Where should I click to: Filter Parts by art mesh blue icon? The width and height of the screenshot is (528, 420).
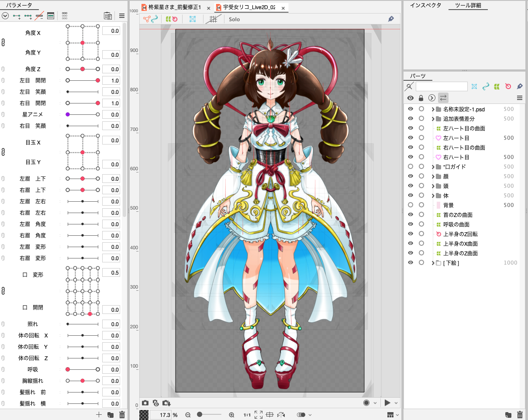click(x=474, y=86)
